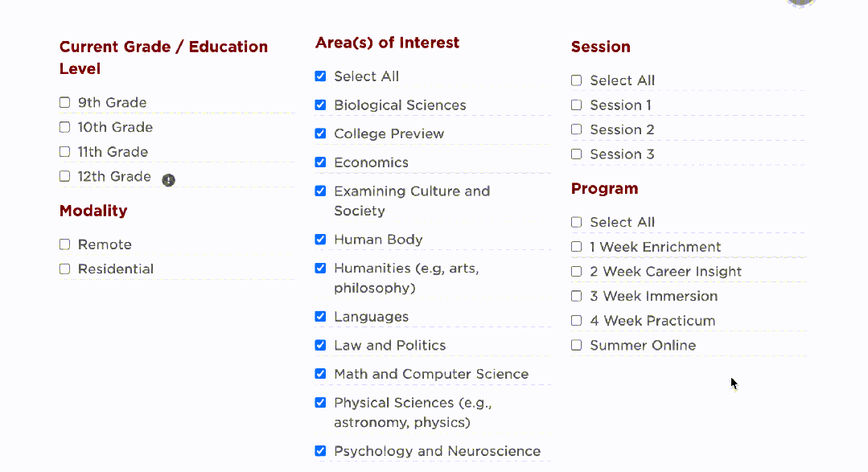Uncheck the Human Body area

320,240
